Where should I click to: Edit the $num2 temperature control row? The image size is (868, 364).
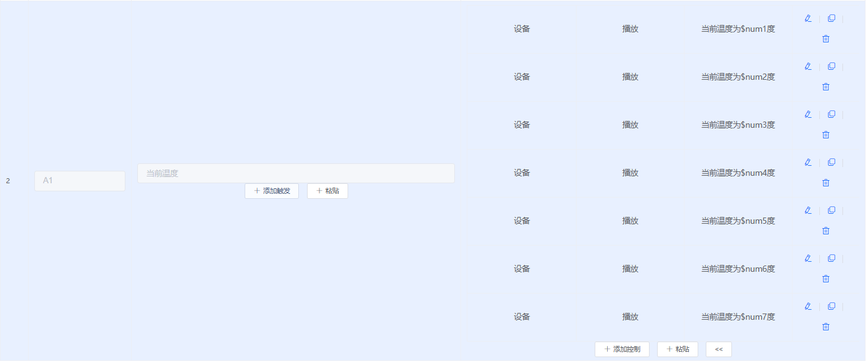click(x=808, y=66)
